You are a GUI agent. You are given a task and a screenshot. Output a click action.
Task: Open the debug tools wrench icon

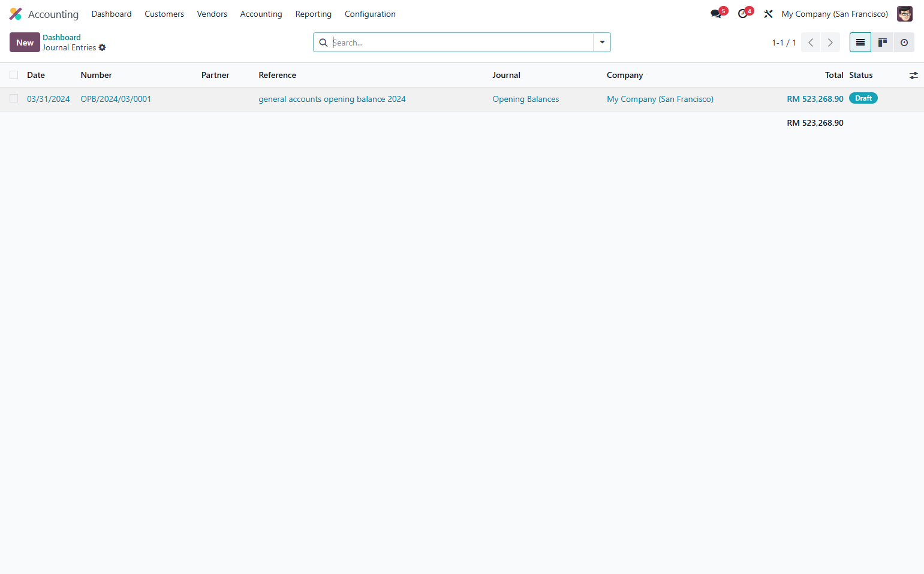[x=768, y=14]
